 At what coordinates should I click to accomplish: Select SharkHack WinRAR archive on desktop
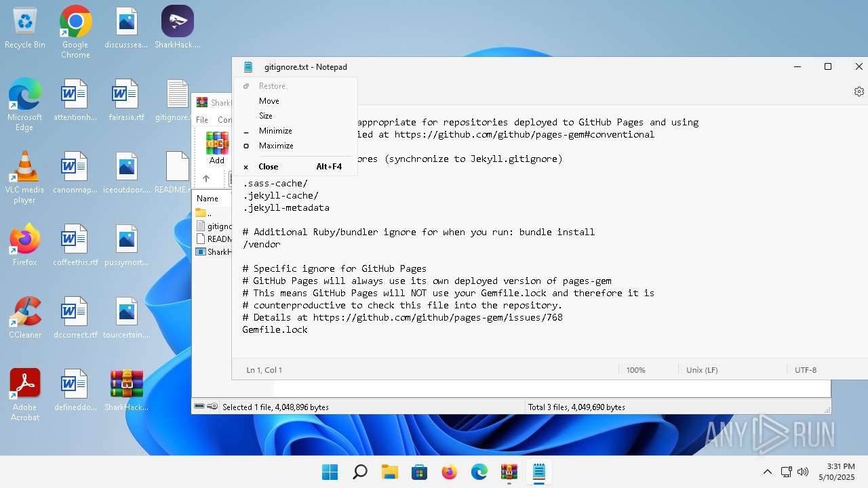(126, 391)
